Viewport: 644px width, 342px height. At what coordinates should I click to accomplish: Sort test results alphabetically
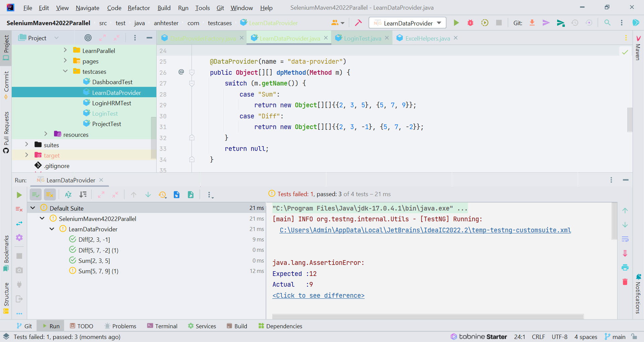pyautogui.click(x=68, y=194)
